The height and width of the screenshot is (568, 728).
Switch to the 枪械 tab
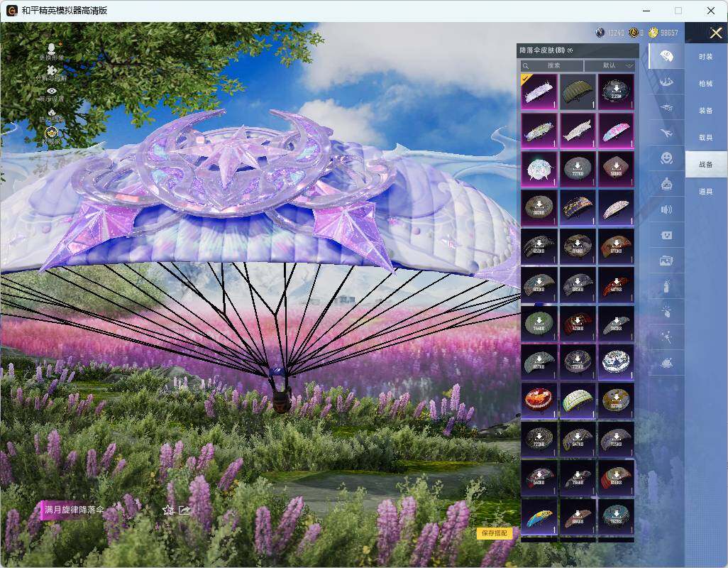(x=706, y=84)
